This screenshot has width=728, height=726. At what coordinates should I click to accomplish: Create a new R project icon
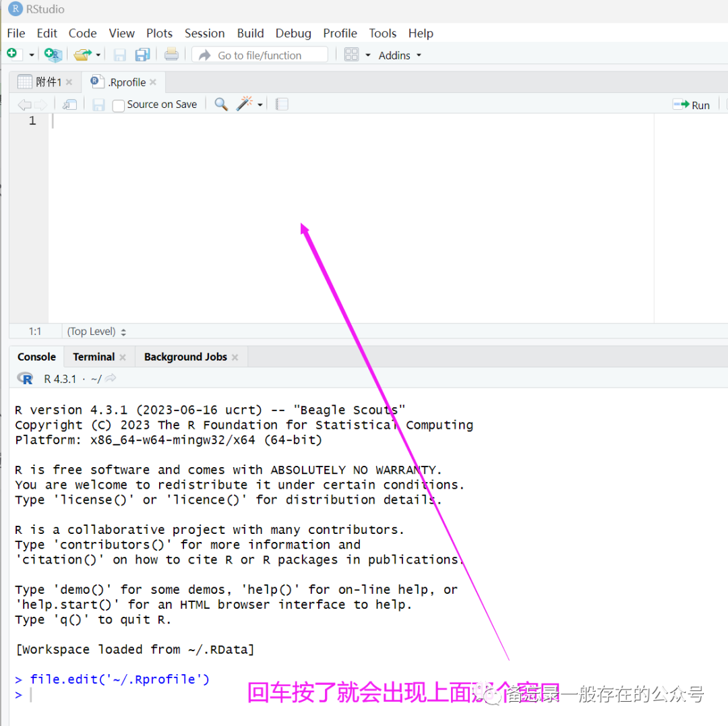pos(53,55)
